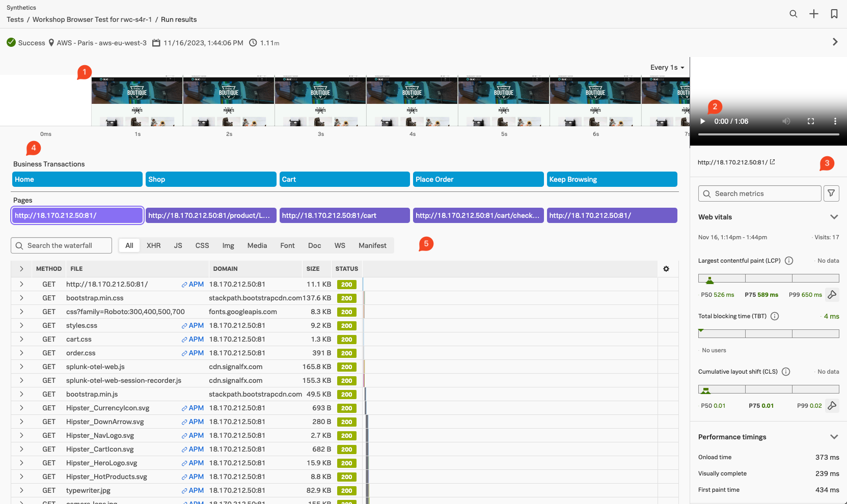Click the Place Order business transaction
Viewport: 847px width, 504px height.
coord(478,179)
